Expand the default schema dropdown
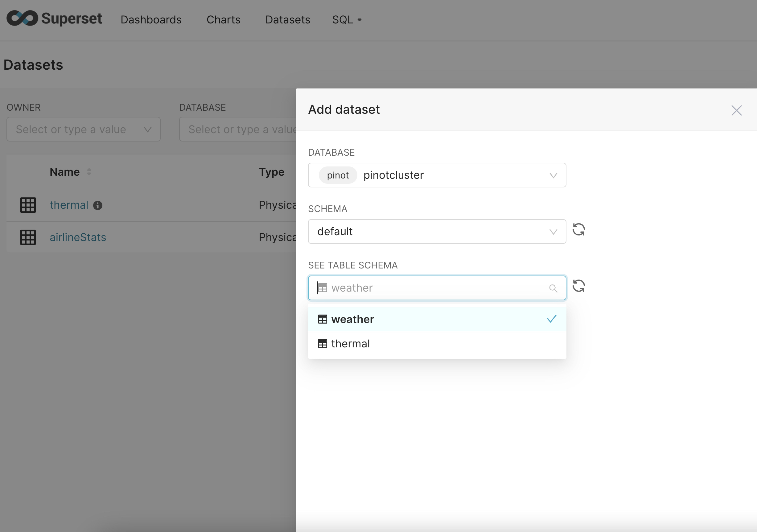Viewport: 757px width, 532px height. [437, 231]
